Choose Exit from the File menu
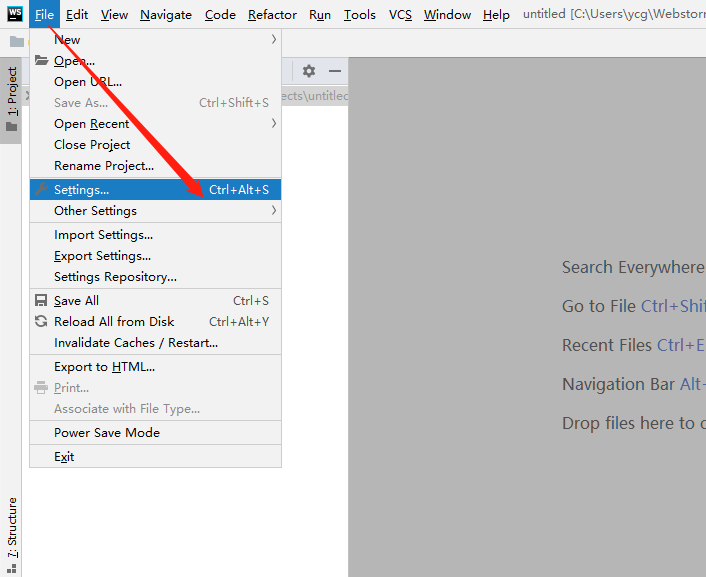Screen dimensions: 706x577 click(x=155, y=457)
